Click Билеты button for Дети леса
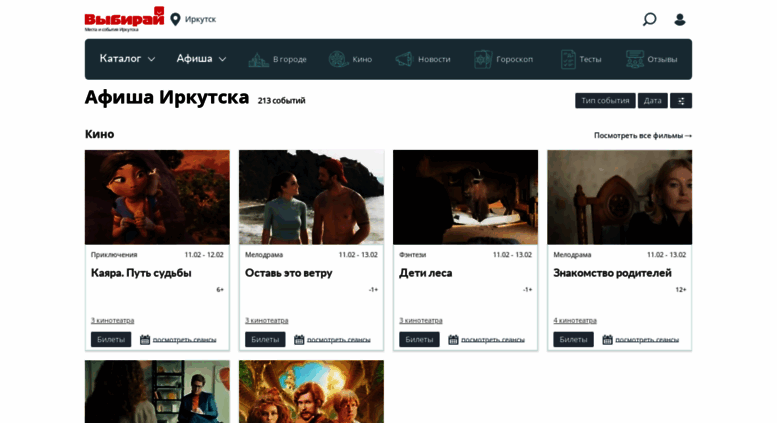 point(419,339)
